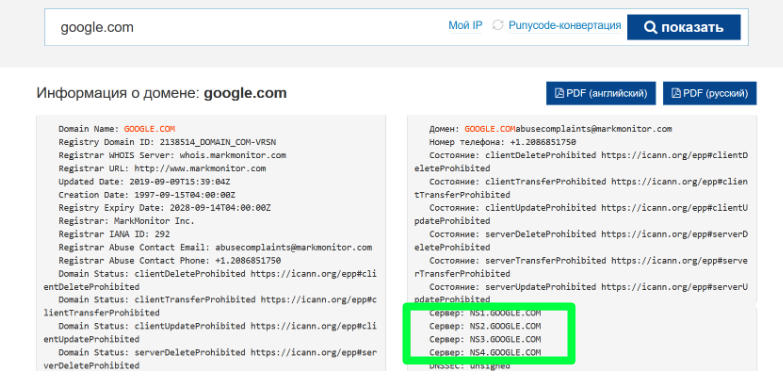Select Registrar: MarkMonitor Inc. line
The width and height of the screenshot is (783, 382).
(x=126, y=221)
